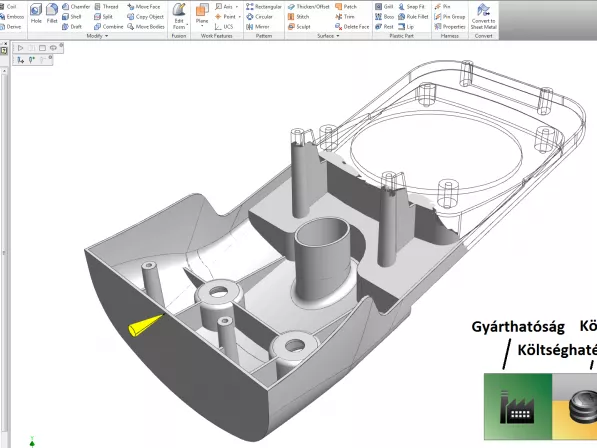Click Convert to Sheet Metal
Image resolution: width=597 pixels, height=448 pixels.
pyautogui.click(x=484, y=16)
